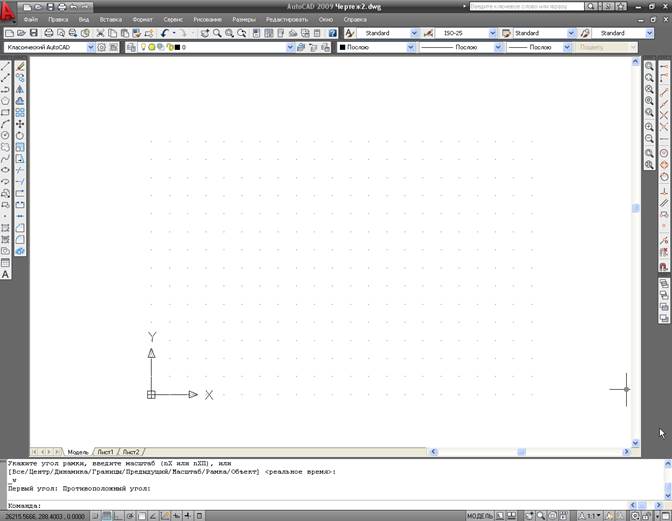Select the Explode tool
The height and width of the screenshot is (521, 672).
click(x=20, y=251)
